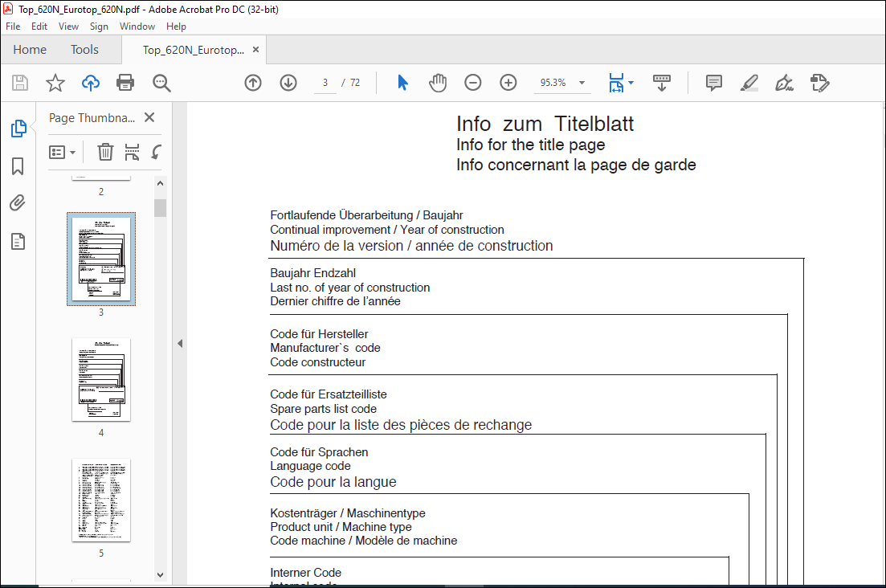Click the 'Info zum Titelblatt' heading

click(545, 124)
